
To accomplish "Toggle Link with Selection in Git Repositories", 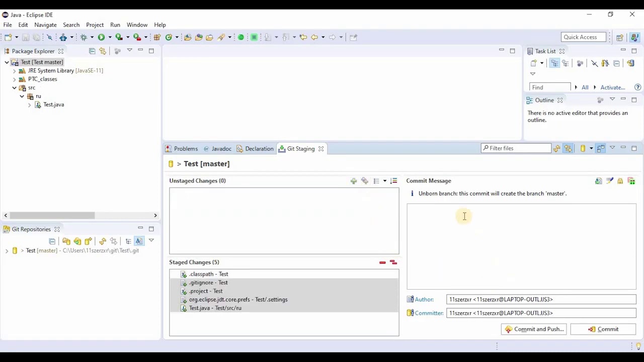I will pos(114,241).
